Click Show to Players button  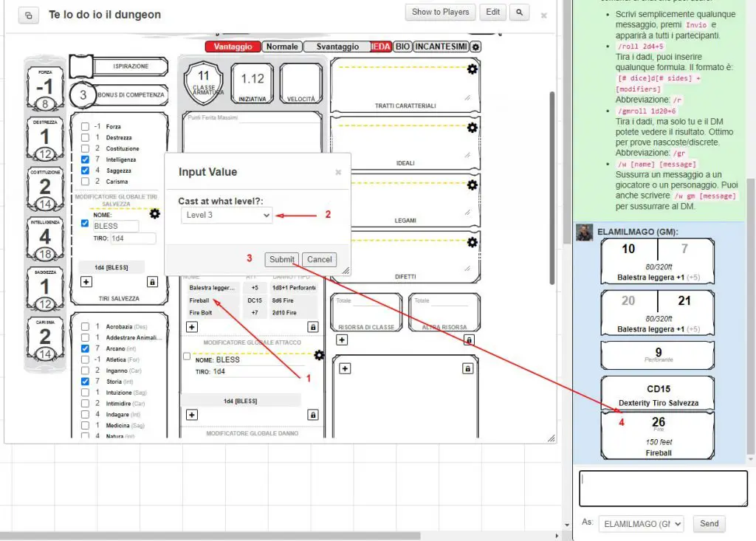click(440, 12)
